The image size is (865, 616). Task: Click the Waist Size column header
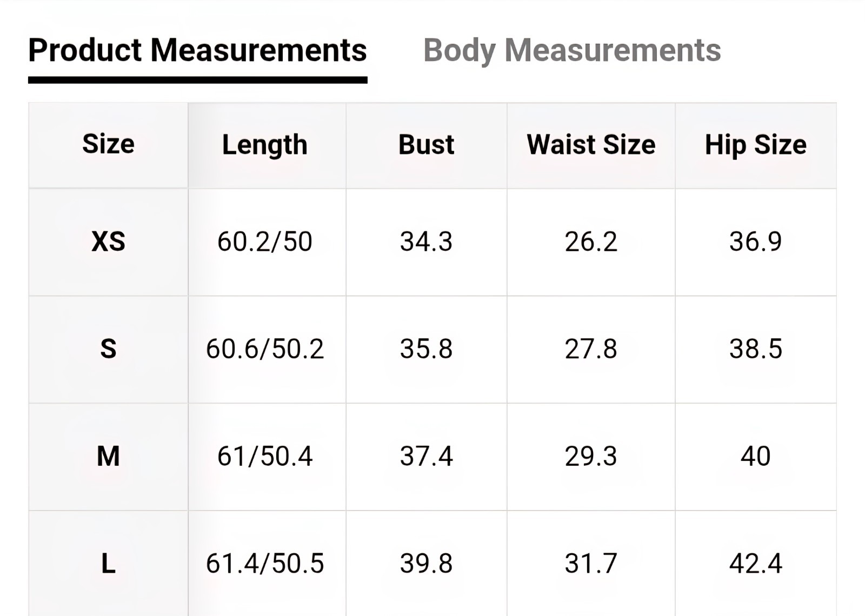click(591, 145)
